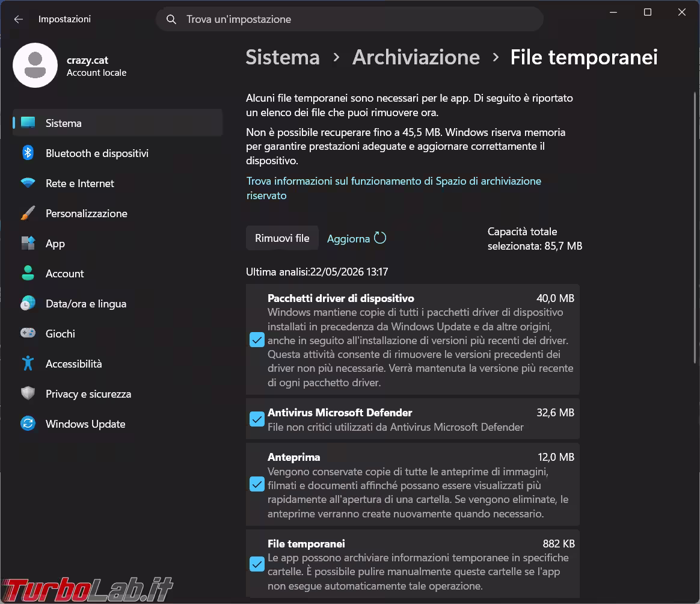Open Windows Update page
Screen dimensions: 700x604
[117, 424]
